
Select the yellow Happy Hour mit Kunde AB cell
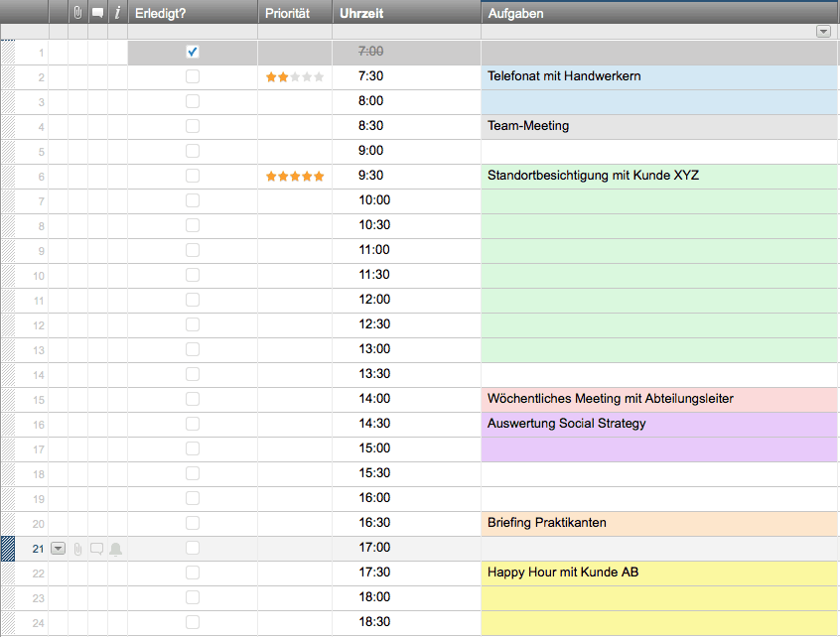[659, 573]
